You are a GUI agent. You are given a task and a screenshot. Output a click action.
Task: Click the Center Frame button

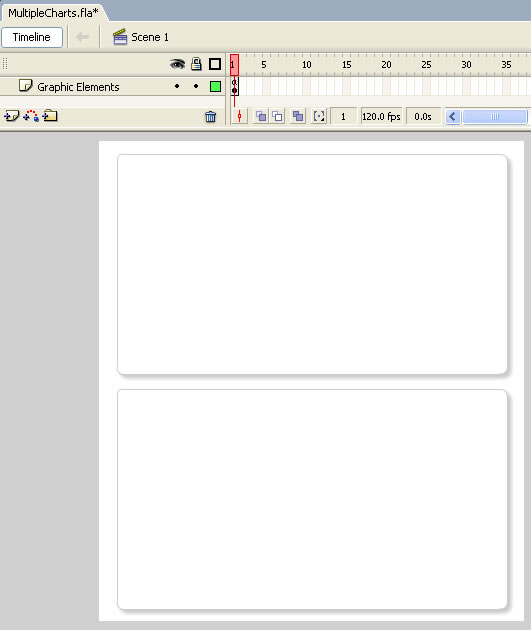tap(239, 117)
